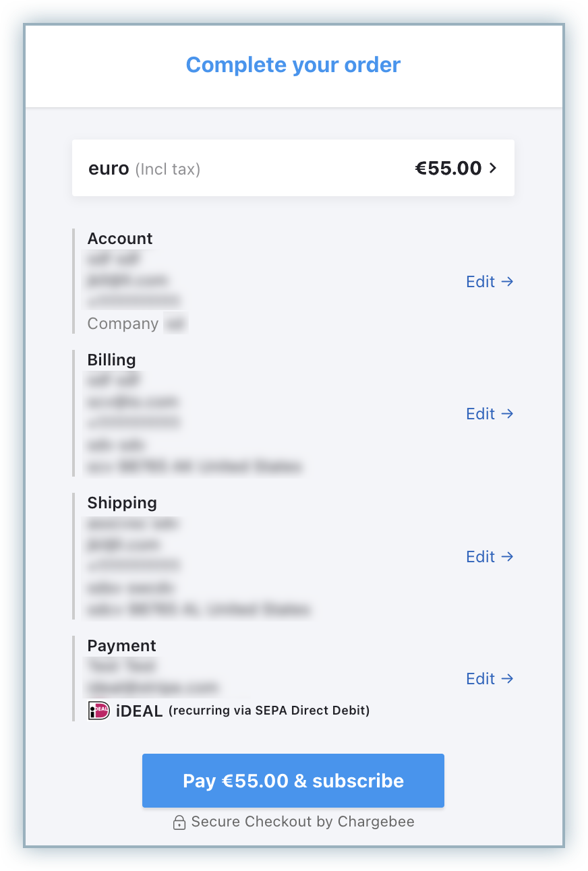Click the arrow icon beside Account Edit
Screen dimensions: 588x871
pyautogui.click(x=508, y=282)
